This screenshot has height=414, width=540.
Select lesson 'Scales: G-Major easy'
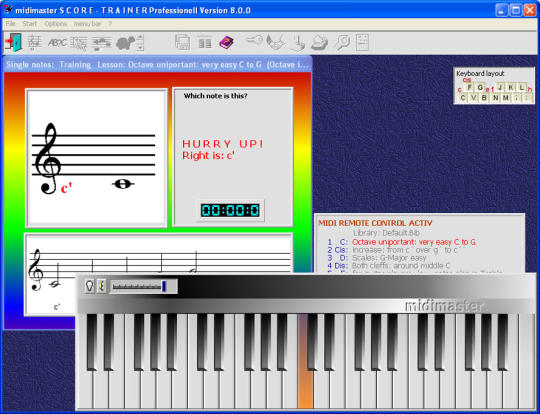tap(389, 258)
